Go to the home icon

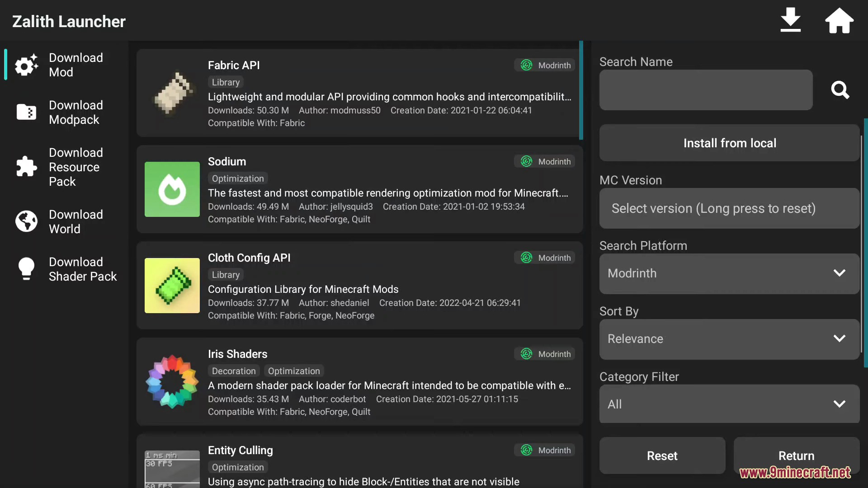[839, 20]
